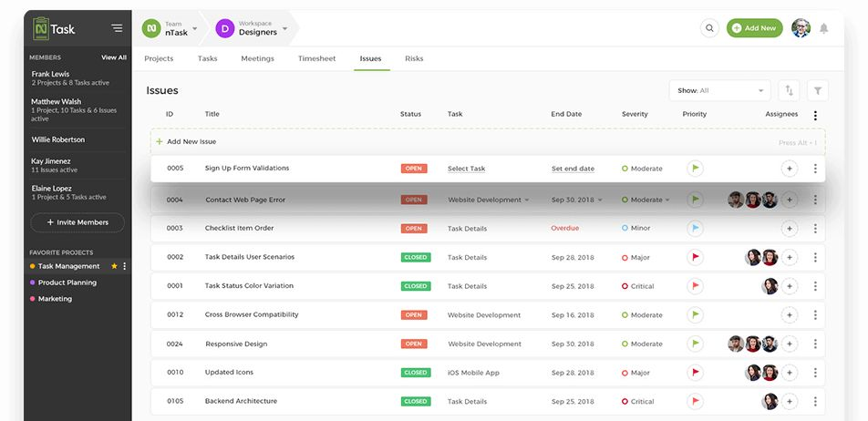
Task: Expand the Team nTask dropdown arrow
Action: tap(195, 28)
